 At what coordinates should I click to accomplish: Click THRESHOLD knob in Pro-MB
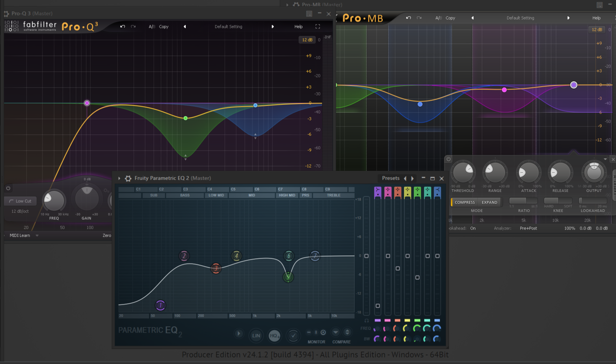[x=463, y=173]
